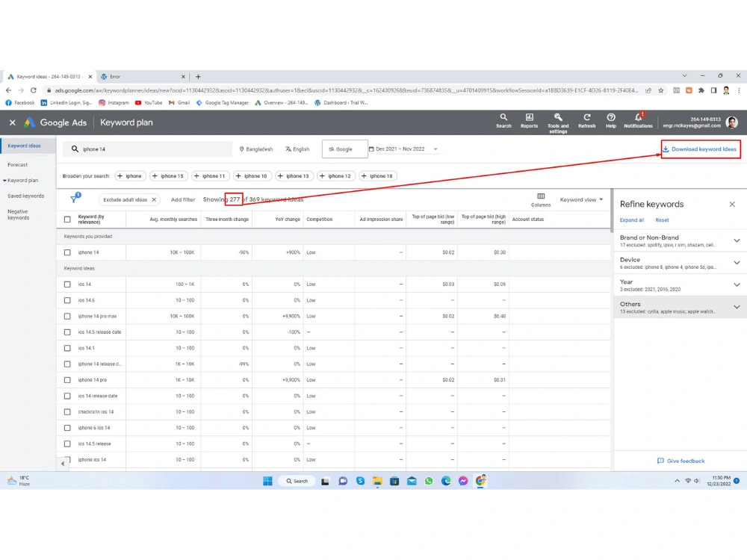The width and height of the screenshot is (747, 560).
Task: Open the Windows Start menu
Action: 267,481
